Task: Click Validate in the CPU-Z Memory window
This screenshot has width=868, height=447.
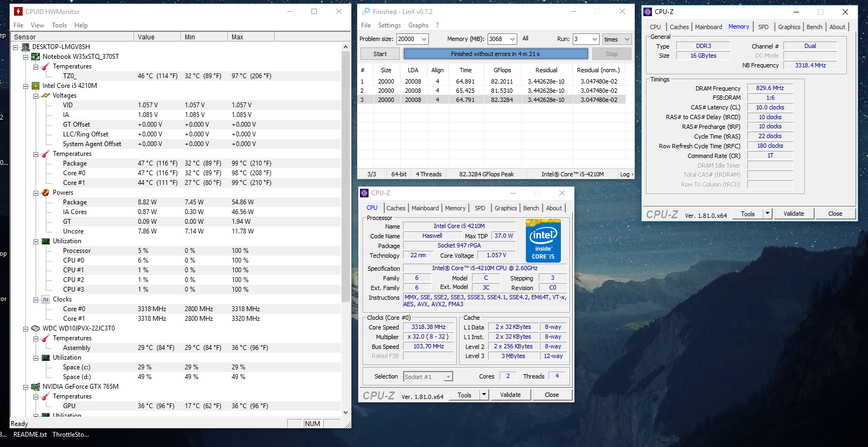Action: (793, 214)
